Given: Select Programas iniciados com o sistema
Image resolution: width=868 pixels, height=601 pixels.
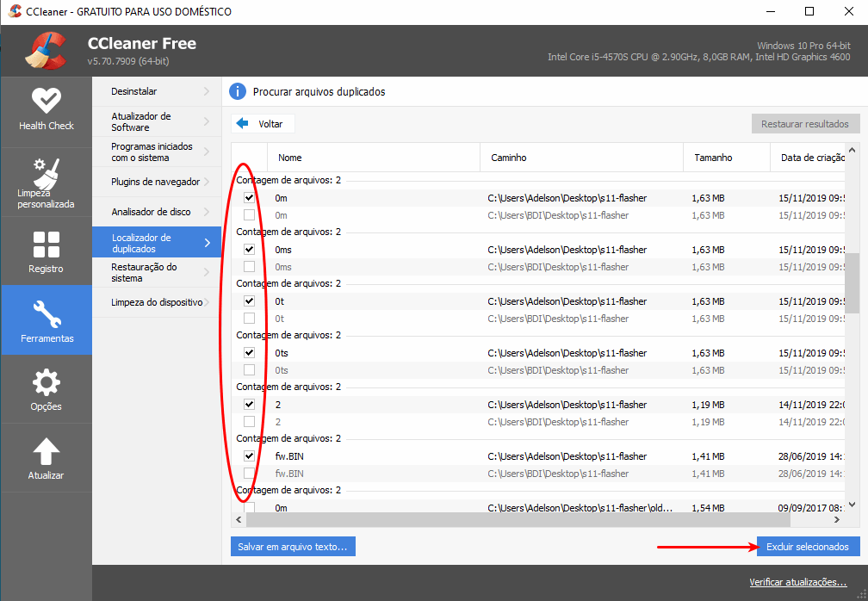Looking at the screenshot, I should coord(157,152).
